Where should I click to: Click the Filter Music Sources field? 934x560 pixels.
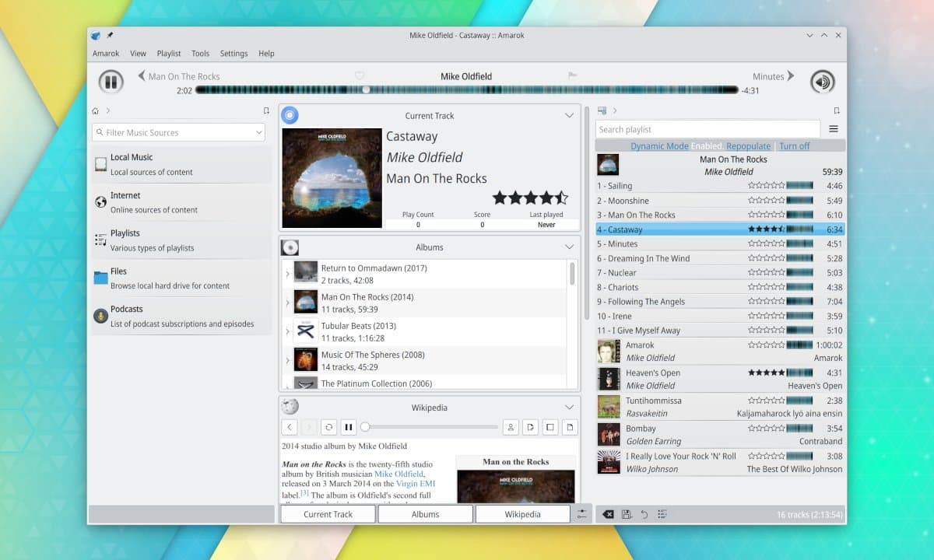178,132
